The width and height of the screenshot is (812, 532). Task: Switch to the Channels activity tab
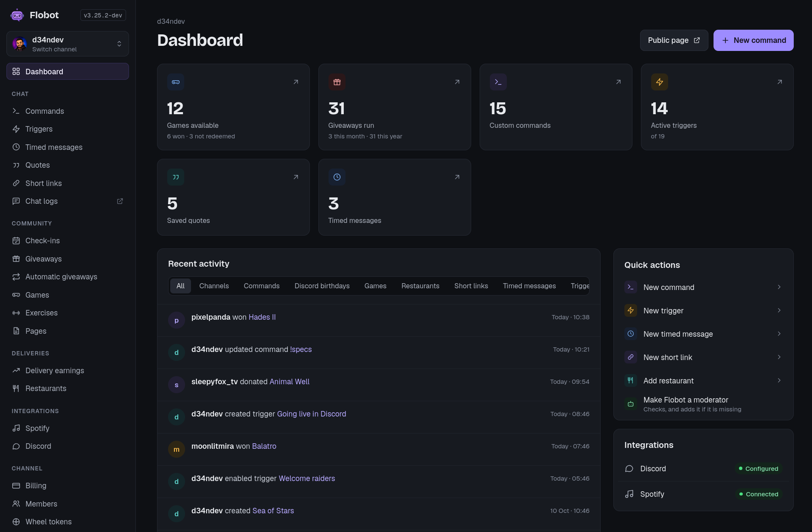(214, 286)
